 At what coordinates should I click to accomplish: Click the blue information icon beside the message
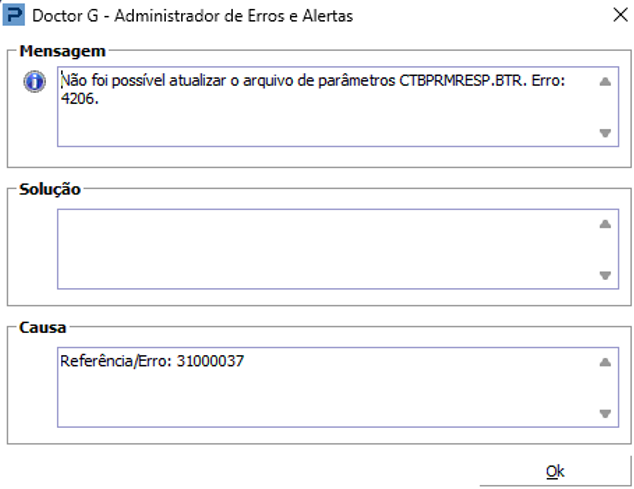point(35,83)
